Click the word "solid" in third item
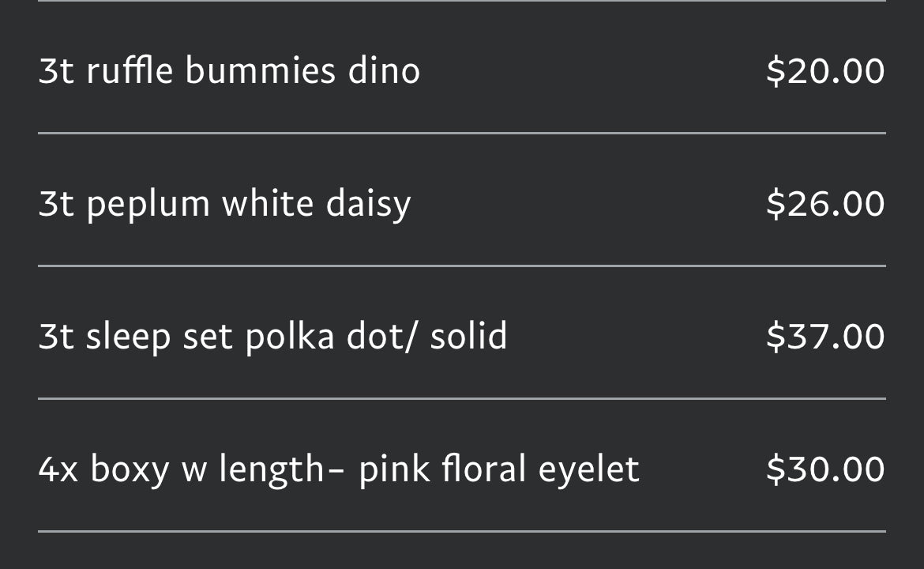Image resolution: width=924 pixels, height=569 pixels. (x=468, y=337)
